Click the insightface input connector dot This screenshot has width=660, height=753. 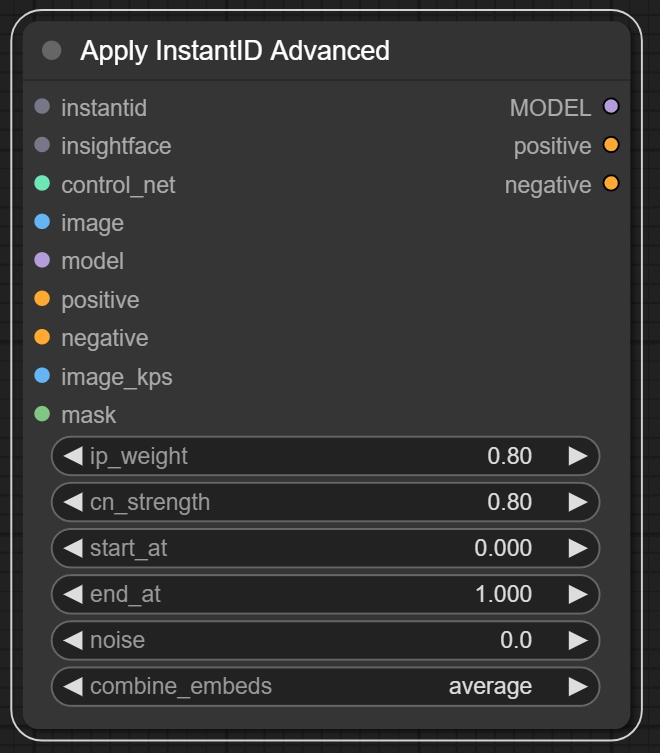(42, 145)
